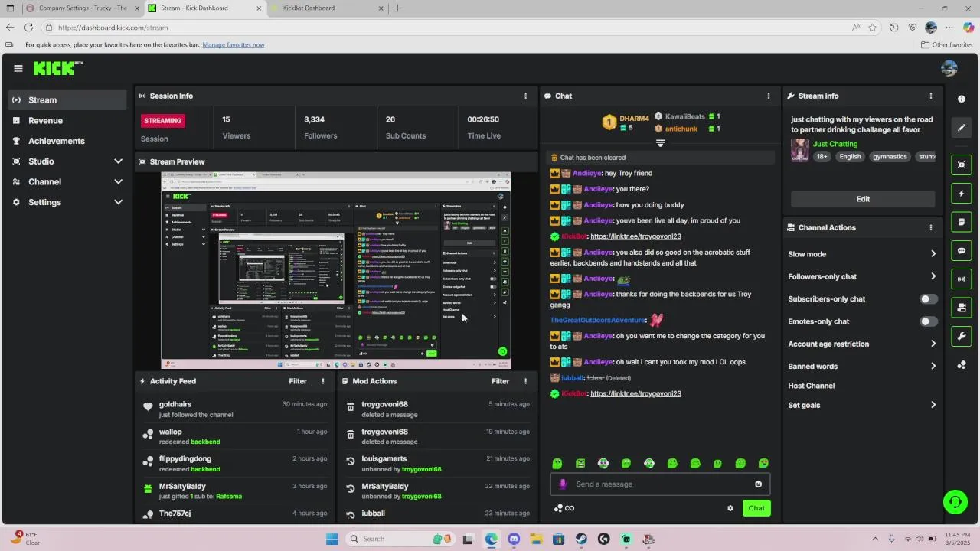
Task: Click the wrench tools icon in right rail
Action: point(962,336)
